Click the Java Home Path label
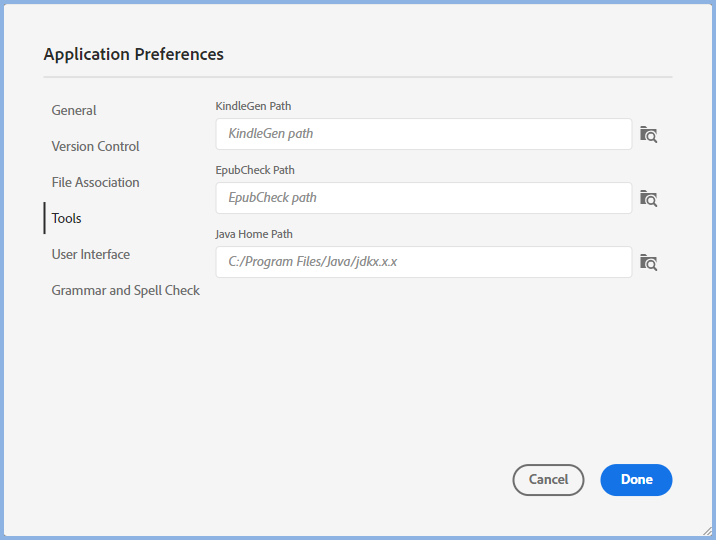This screenshot has width=716, height=540. pos(254,234)
